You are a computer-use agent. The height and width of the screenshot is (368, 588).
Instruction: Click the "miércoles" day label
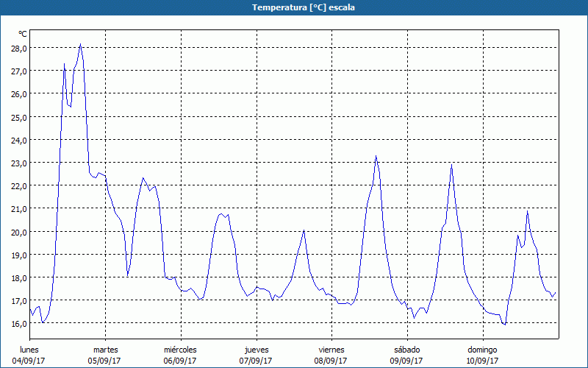tap(180, 350)
